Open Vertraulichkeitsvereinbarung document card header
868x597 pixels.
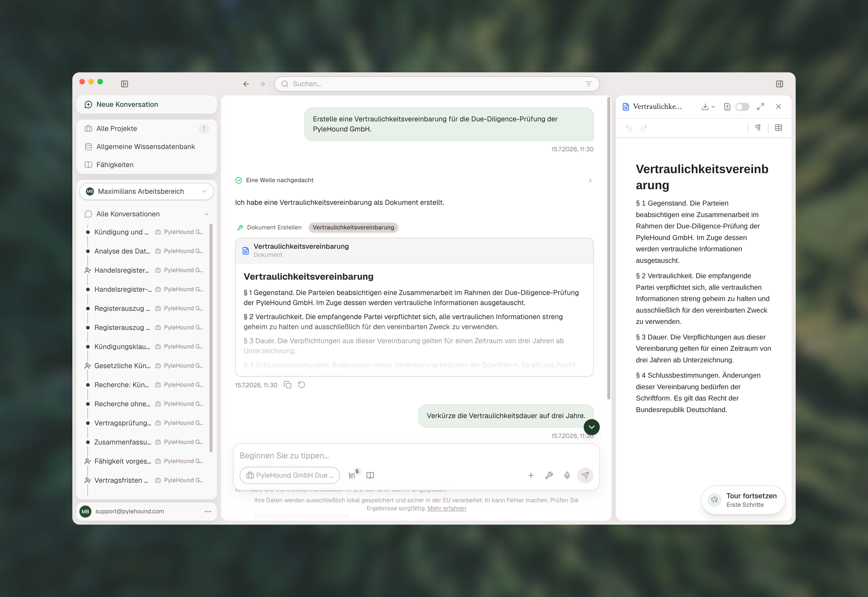coord(414,251)
